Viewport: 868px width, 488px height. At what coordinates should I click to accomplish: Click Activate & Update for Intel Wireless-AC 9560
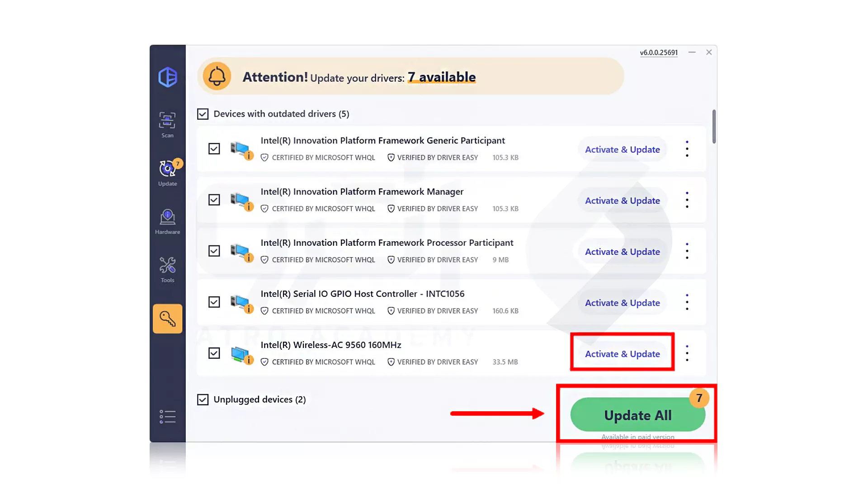[x=623, y=353]
